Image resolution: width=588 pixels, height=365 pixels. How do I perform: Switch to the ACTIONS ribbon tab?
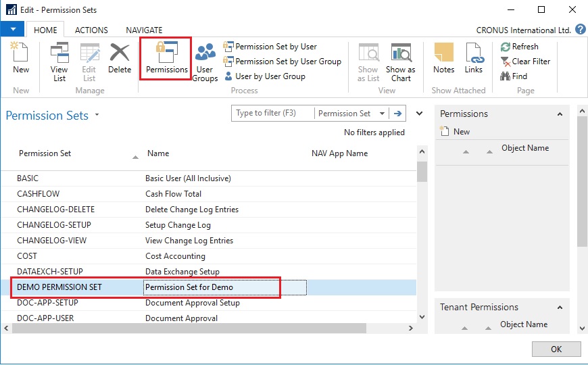(91, 30)
